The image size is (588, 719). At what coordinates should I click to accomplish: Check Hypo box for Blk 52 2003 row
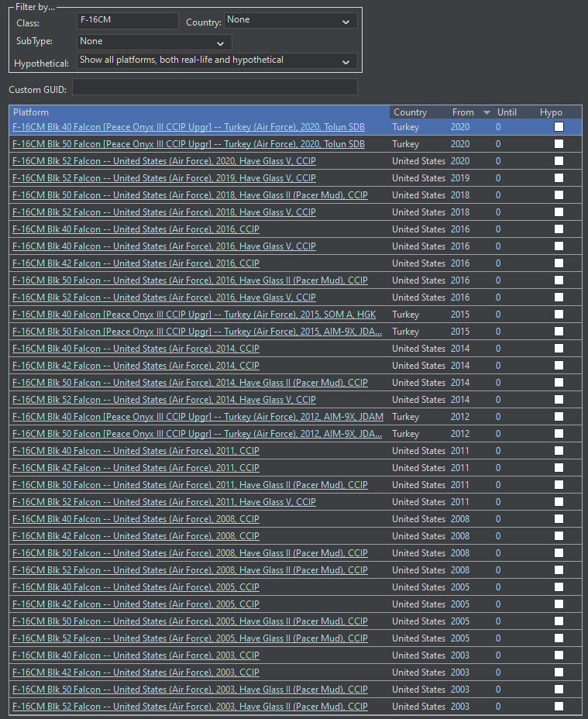click(x=559, y=707)
